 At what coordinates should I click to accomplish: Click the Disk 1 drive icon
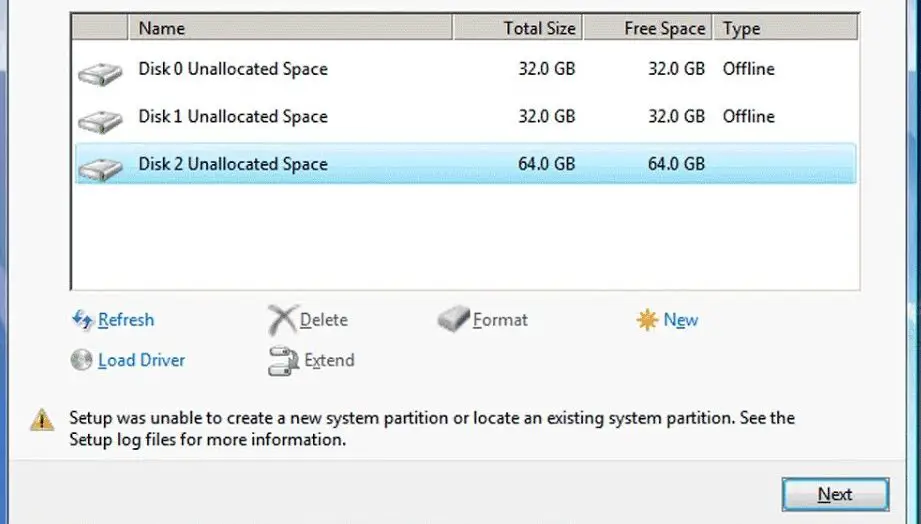click(100, 121)
